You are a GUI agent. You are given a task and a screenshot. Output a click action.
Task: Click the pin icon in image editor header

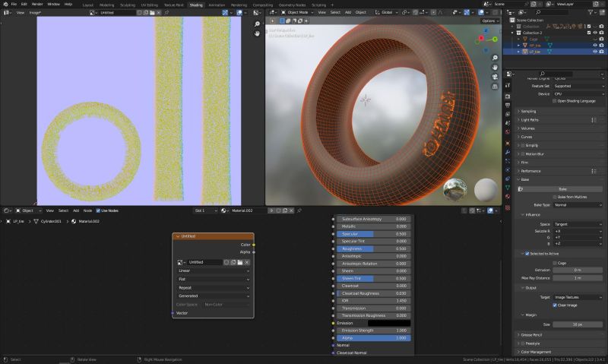point(167,13)
